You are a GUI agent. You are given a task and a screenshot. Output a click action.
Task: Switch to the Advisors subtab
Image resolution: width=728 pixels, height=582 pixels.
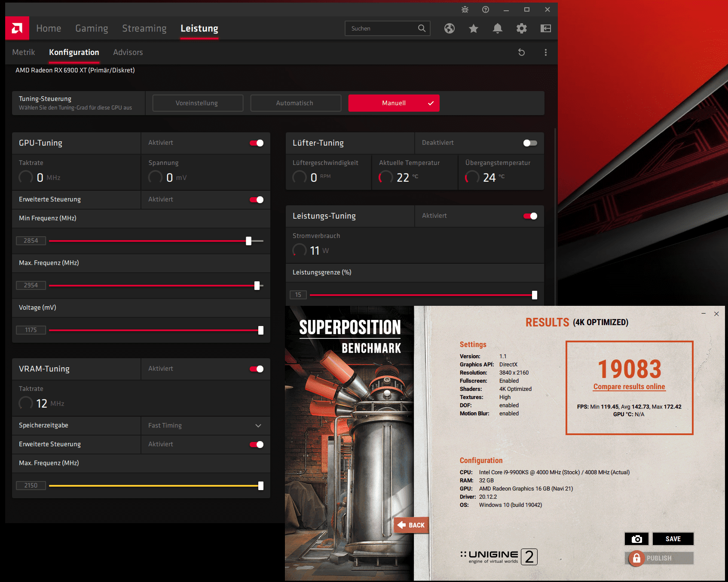(x=128, y=52)
